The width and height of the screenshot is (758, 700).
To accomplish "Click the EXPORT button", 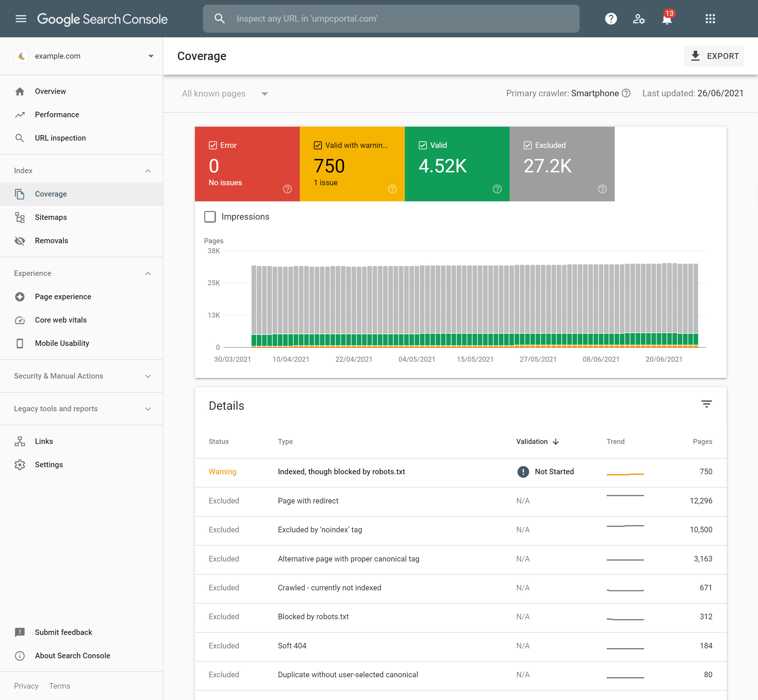I will (714, 56).
